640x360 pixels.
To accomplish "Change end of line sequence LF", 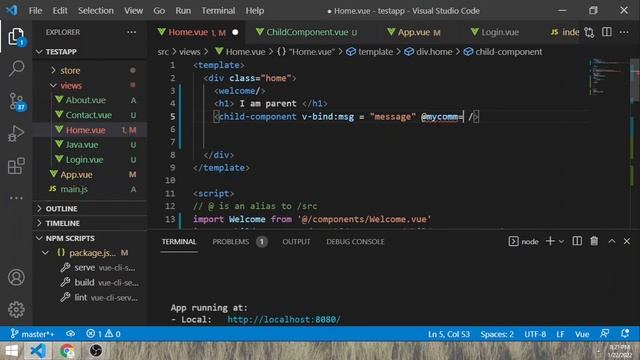I will (x=560, y=334).
